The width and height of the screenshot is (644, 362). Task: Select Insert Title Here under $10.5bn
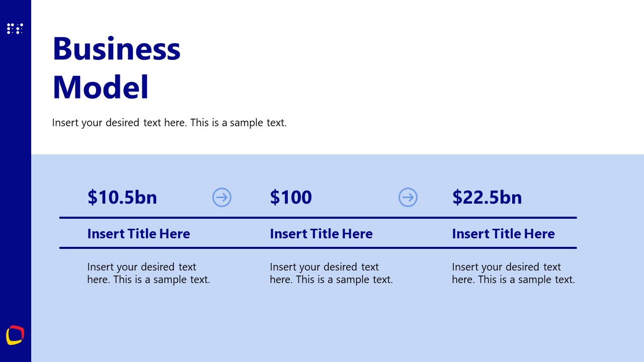[x=138, y=234]
